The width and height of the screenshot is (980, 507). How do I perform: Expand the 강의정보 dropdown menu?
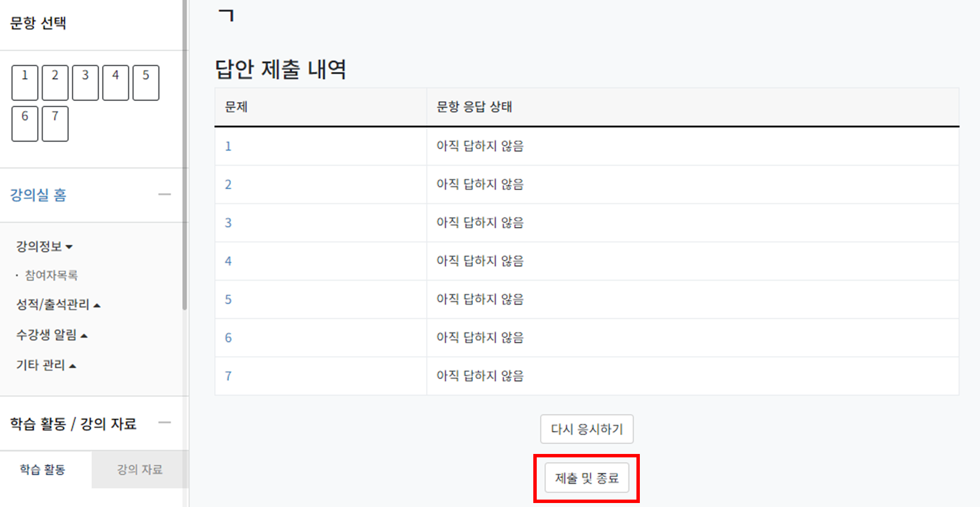coord(44,246)
